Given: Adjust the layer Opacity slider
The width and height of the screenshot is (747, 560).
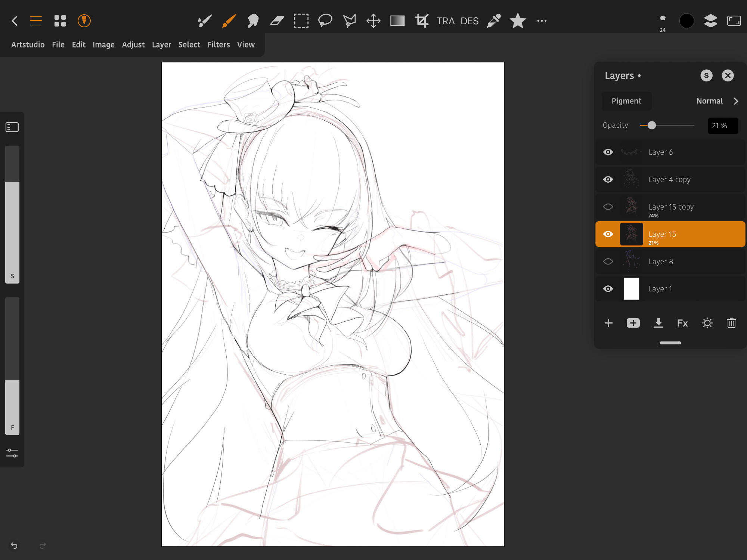Looking at the screenshot, I should (667, 125).
